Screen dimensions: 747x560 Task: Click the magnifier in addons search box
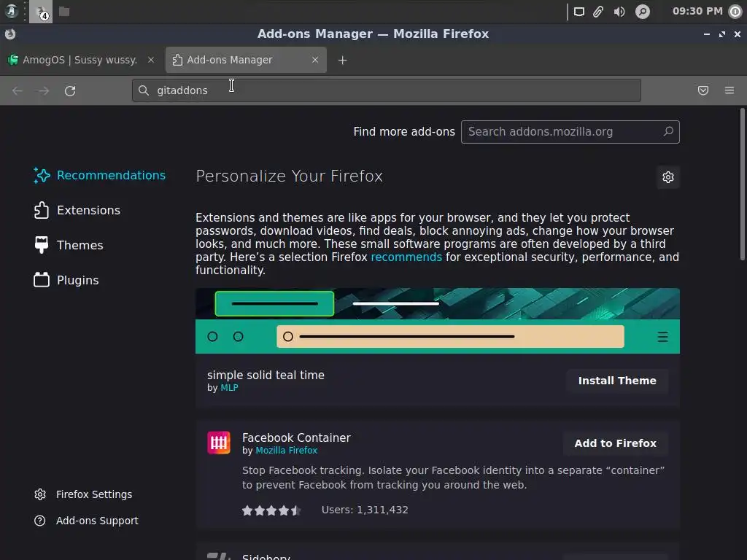[x=668, y=131]
